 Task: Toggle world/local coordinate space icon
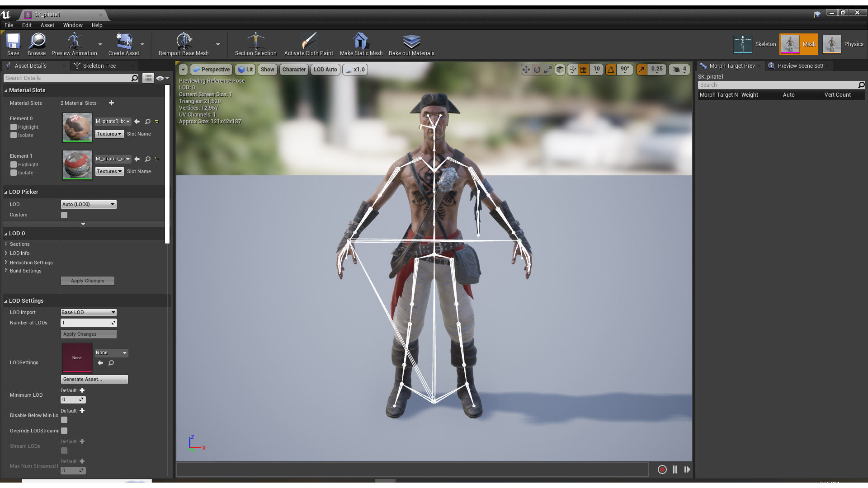(x=560, y=70)
